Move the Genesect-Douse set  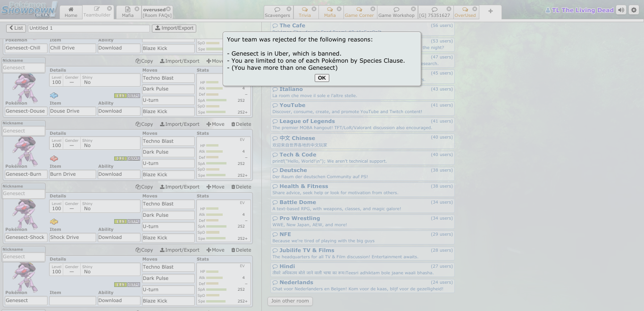point(215,61)
